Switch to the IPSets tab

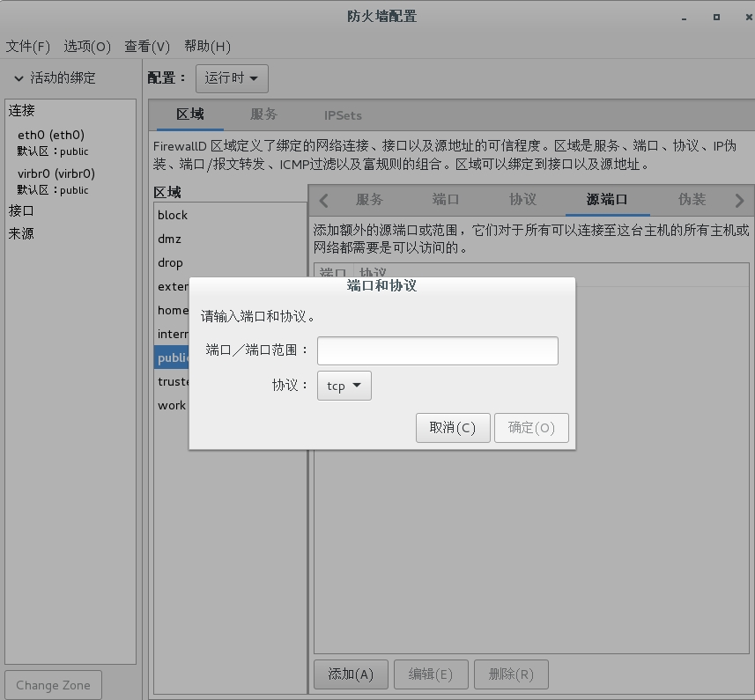point(345,114)
